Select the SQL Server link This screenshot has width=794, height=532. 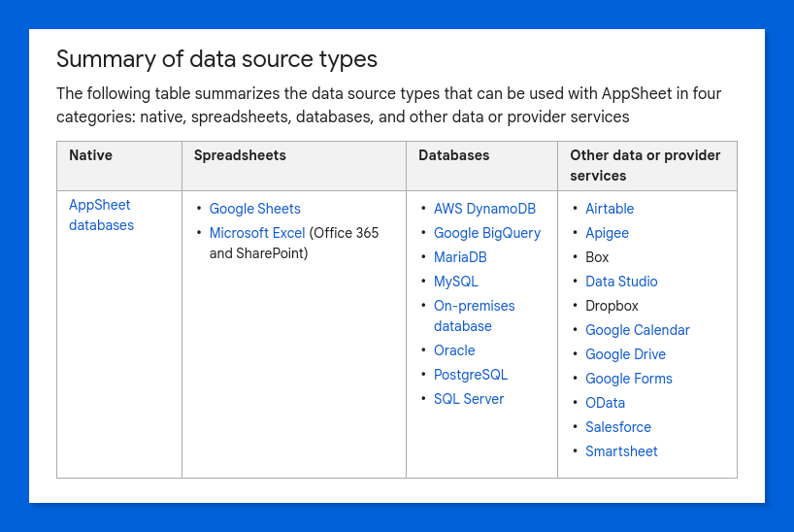click(469, 399)
